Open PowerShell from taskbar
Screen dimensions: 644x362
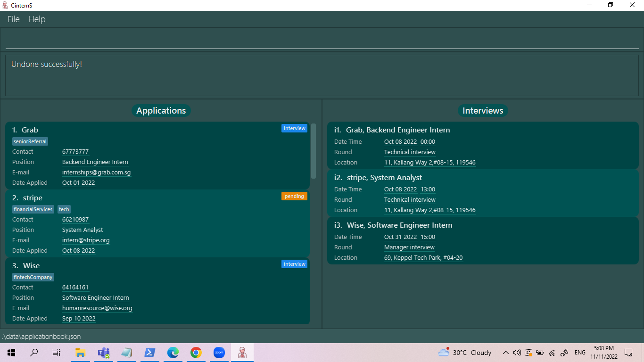pyautogui.click(x=150, y=353)
